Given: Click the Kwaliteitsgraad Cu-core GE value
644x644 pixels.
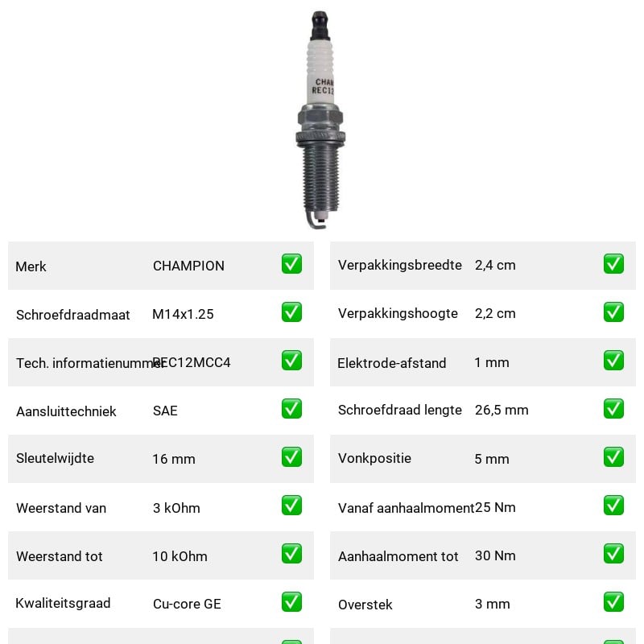Looking at the screenshot, I should click(187, 604).
